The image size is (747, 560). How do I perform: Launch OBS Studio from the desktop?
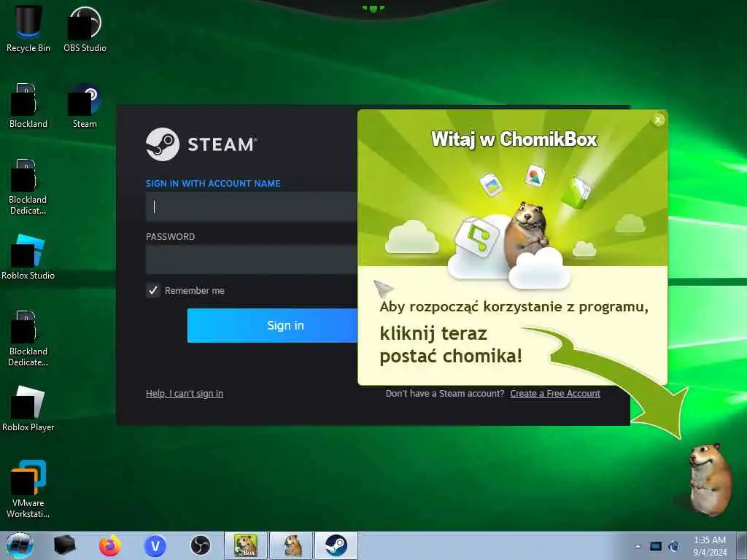pyautogui.click(x=85, y=28)
